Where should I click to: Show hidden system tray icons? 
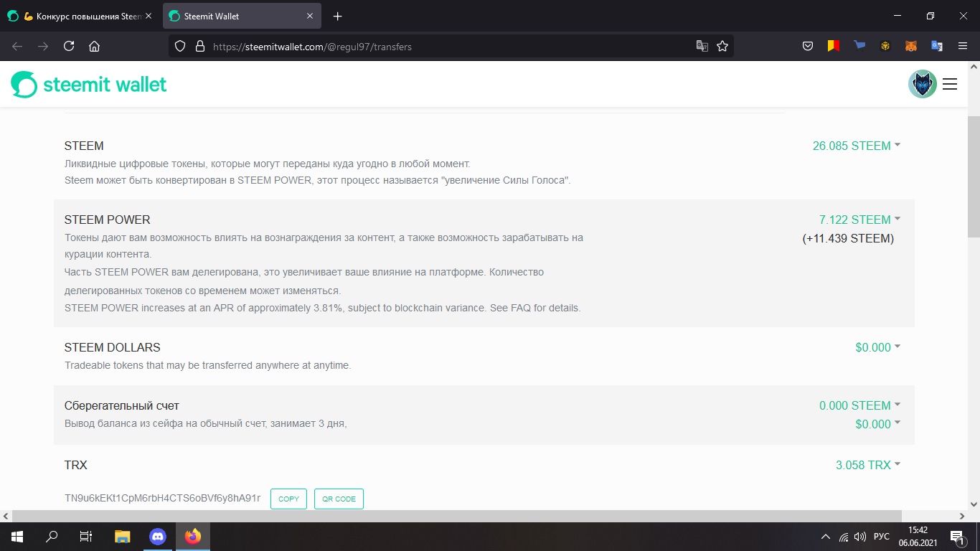click(x=825, y=537)
